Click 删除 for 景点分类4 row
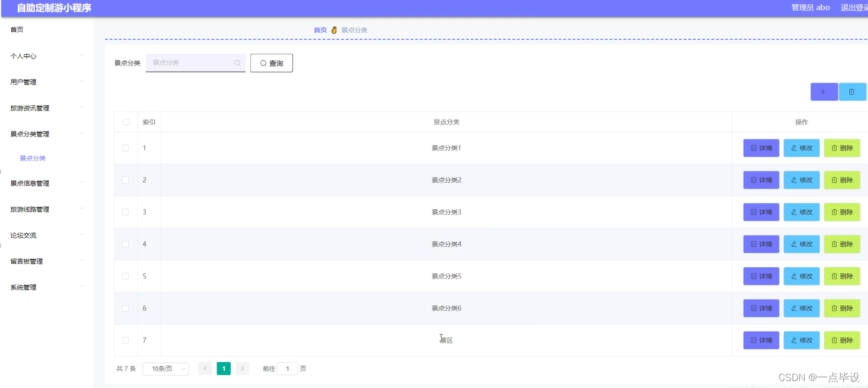The image size is (868, 388). point(842,244)
